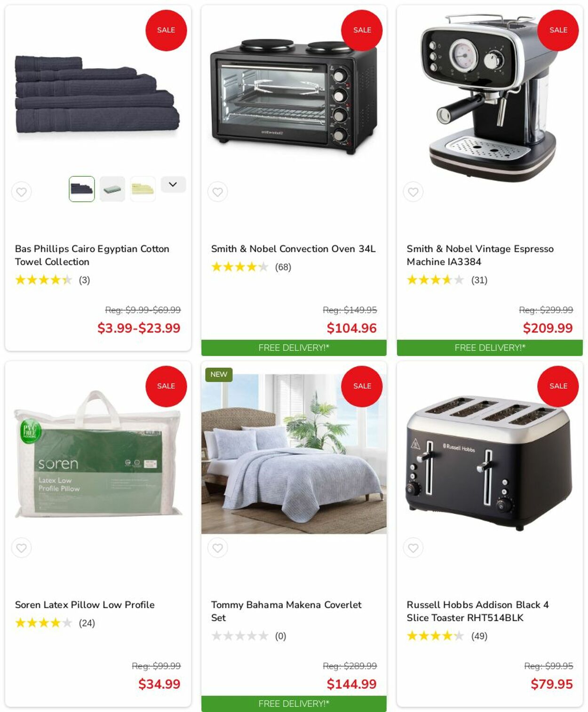Image resolution: width=588 pixels, height=712 pixels.
Task: View the Tommy Bahama coverlet bedroom image
Action: [294, 454]
